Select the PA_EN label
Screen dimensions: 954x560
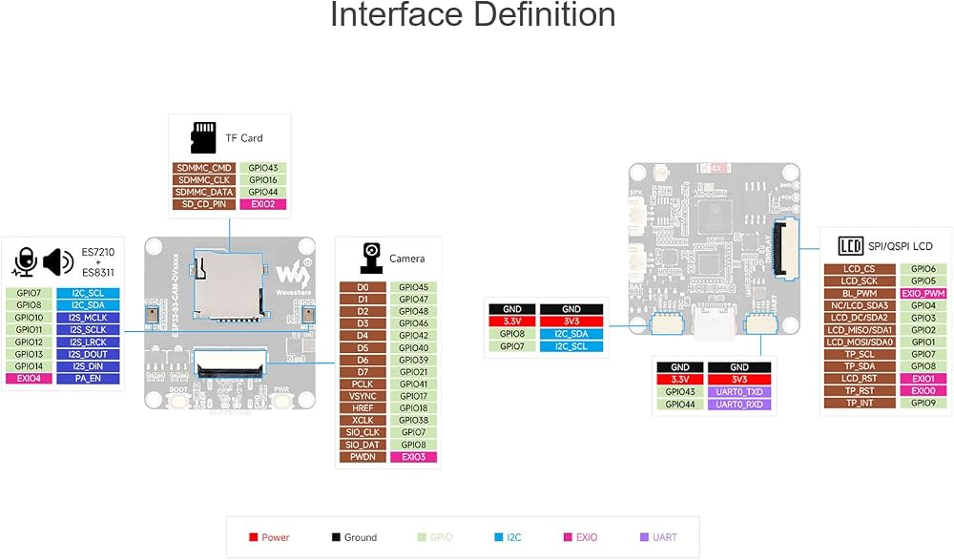(x=88, y=378)
